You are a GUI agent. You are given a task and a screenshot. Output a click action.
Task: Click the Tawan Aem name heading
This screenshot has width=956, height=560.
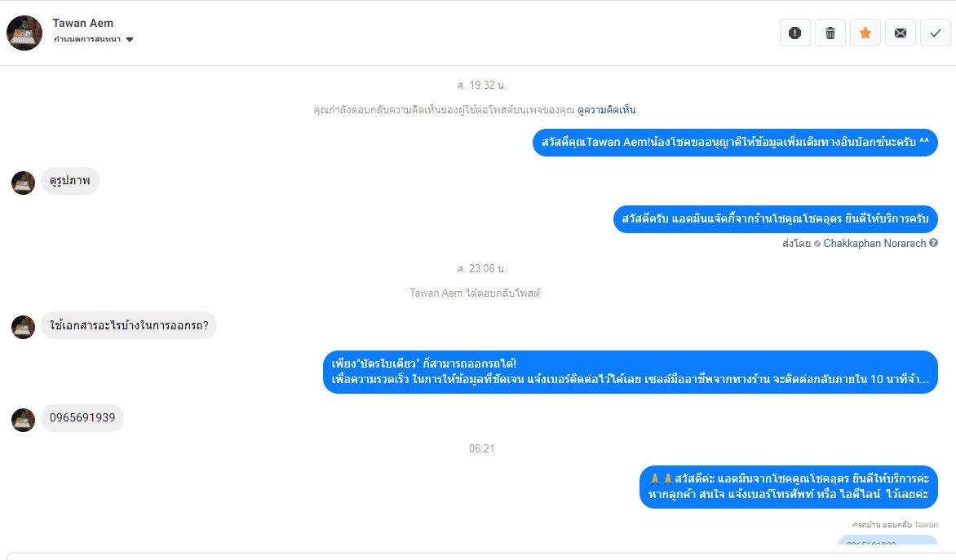pyautogui.click(x=83, y=23)
